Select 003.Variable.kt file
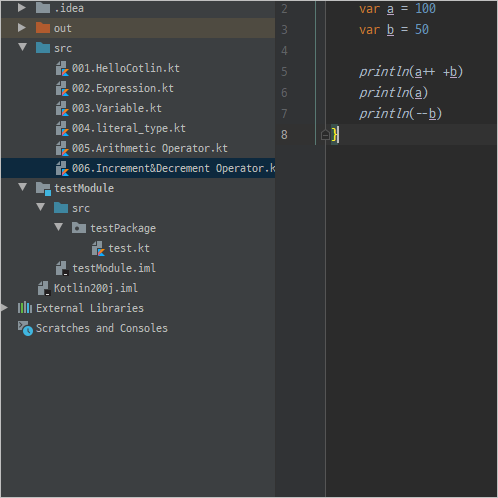Viewport: 498px width, 498px height. click(138, 108)
